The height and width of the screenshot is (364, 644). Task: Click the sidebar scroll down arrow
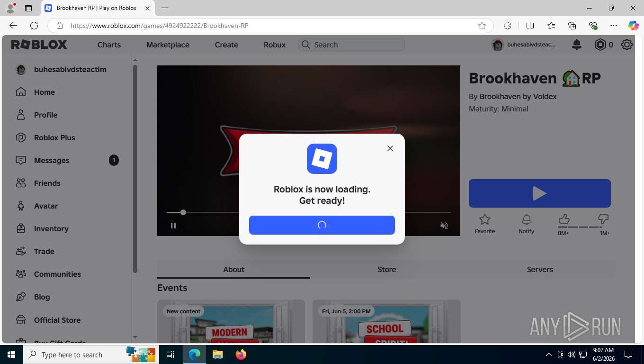point(135,337)
